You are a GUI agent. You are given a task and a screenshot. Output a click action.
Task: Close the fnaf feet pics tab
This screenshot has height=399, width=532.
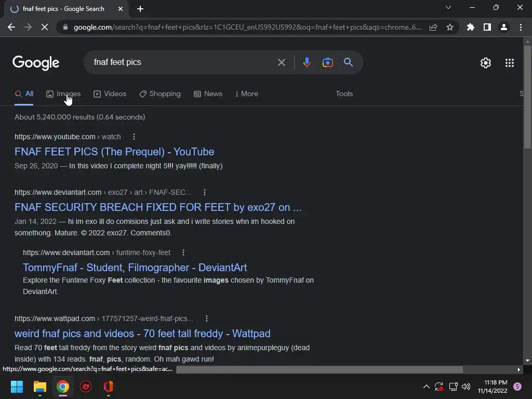click(121, 9)
